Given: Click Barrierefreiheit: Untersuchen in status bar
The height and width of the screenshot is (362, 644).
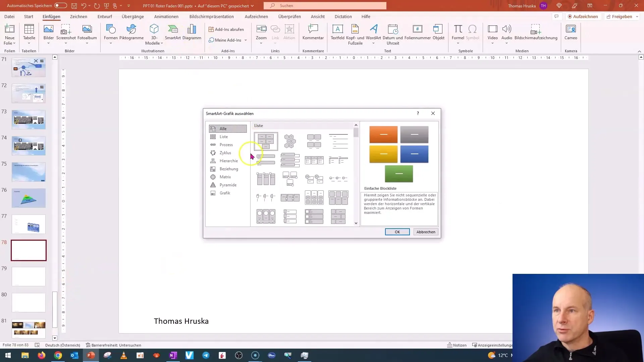Looking at the screenshot, I should pos(113,345).
